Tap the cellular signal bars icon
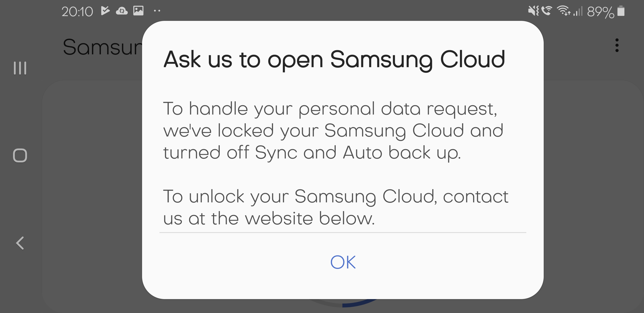The image size is (644, 313). click(x=578, y=12)
